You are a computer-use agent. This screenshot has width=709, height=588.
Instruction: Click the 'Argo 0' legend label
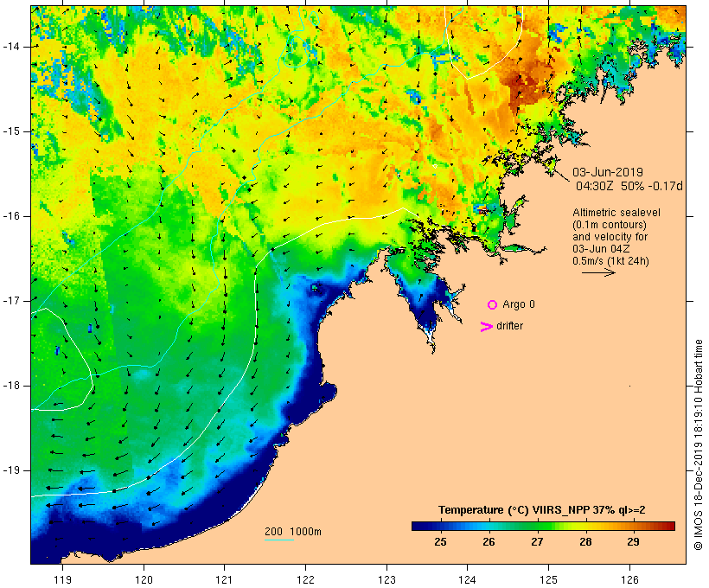[519, 304]
